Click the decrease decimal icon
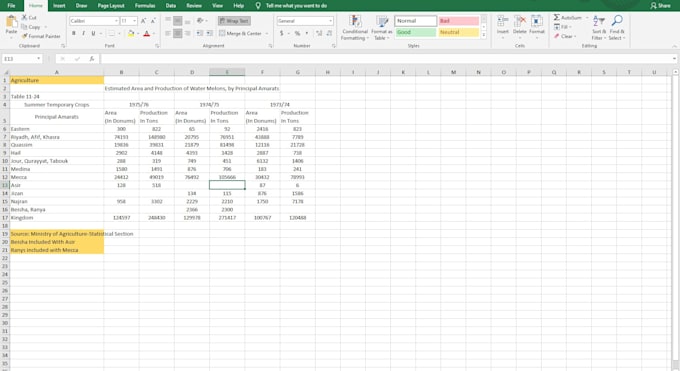The image size is (680, 371). 329,33
